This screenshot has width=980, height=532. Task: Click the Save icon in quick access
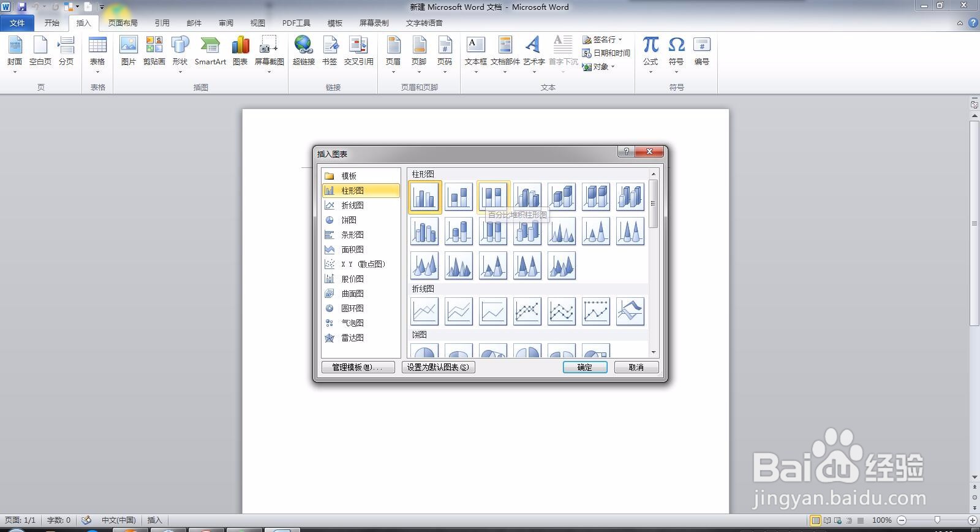click(x=22, y=7)
